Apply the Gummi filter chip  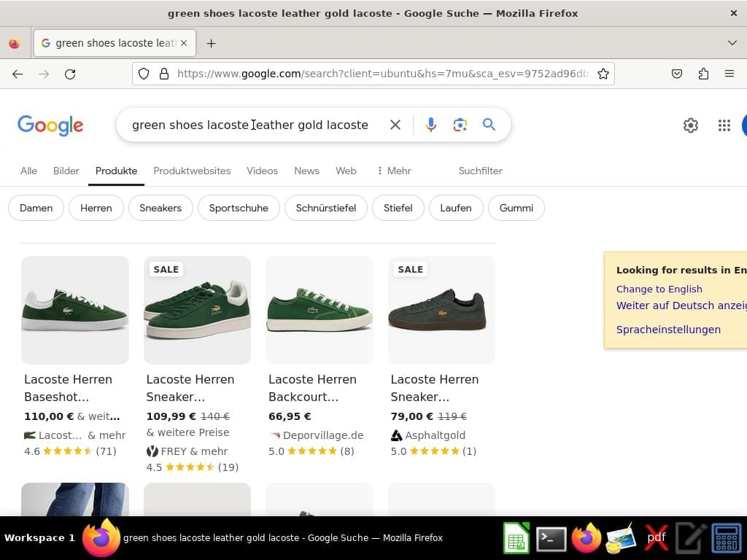pyautogui.click(x=516, y=208)
